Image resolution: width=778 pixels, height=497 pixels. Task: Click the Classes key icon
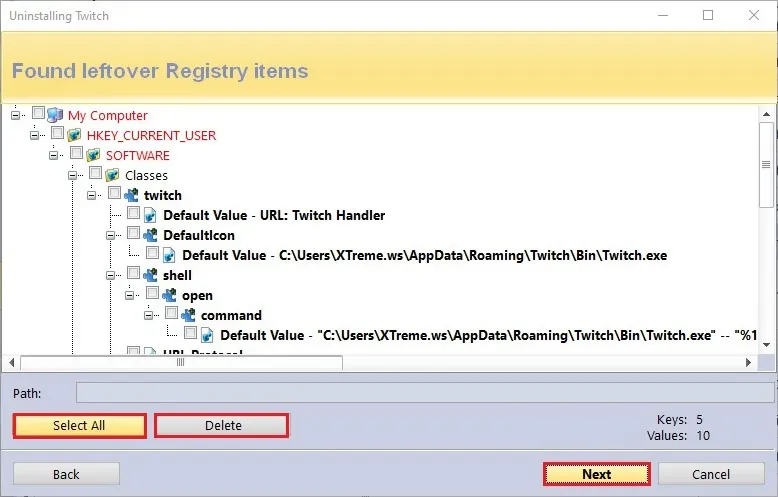(x=112, y=175)
